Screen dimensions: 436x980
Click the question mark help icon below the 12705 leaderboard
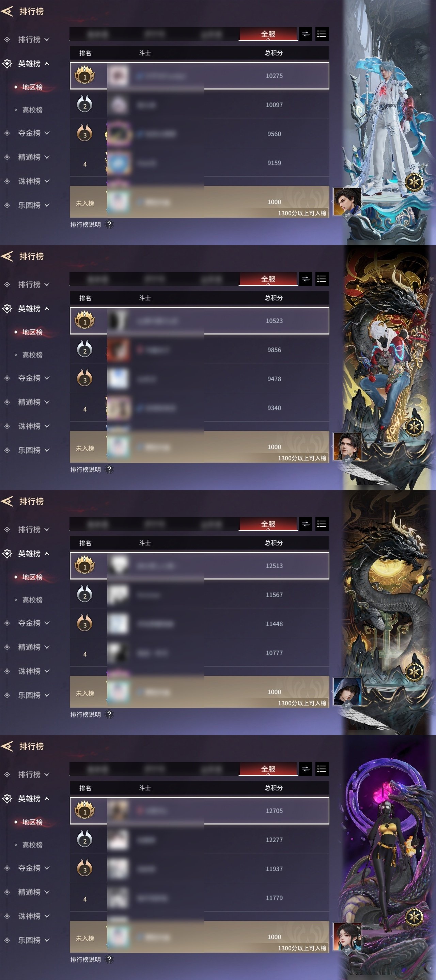[x=109, y=960]
